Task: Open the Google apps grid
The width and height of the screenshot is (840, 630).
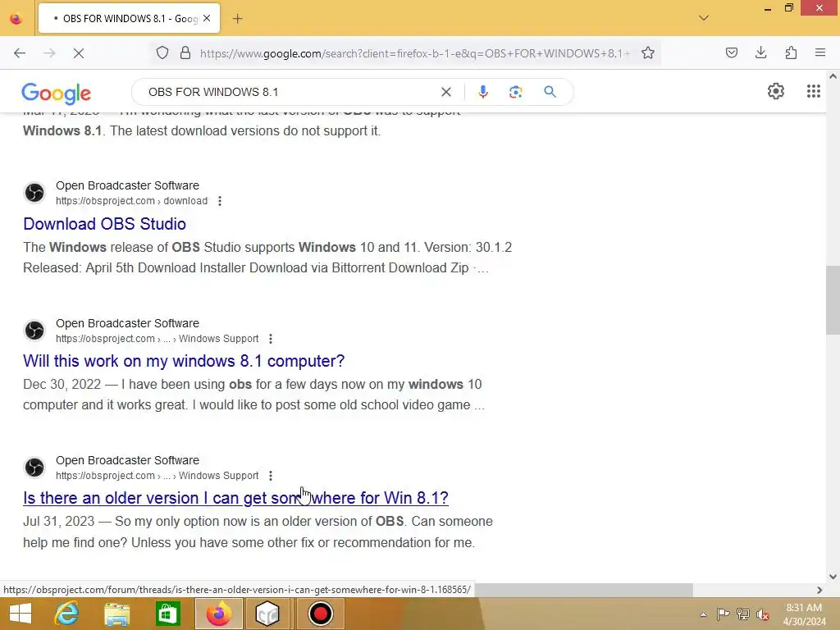Action: point(813,91)
